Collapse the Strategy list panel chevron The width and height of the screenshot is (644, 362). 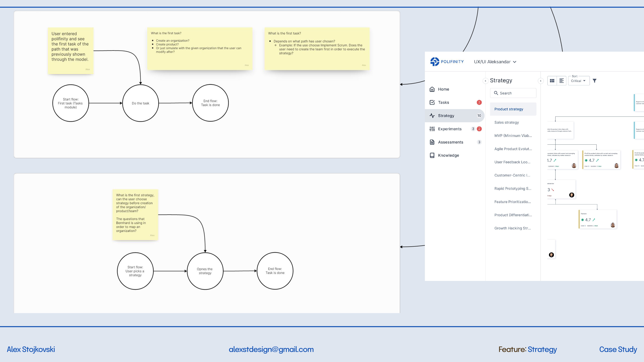coord(540,81)
